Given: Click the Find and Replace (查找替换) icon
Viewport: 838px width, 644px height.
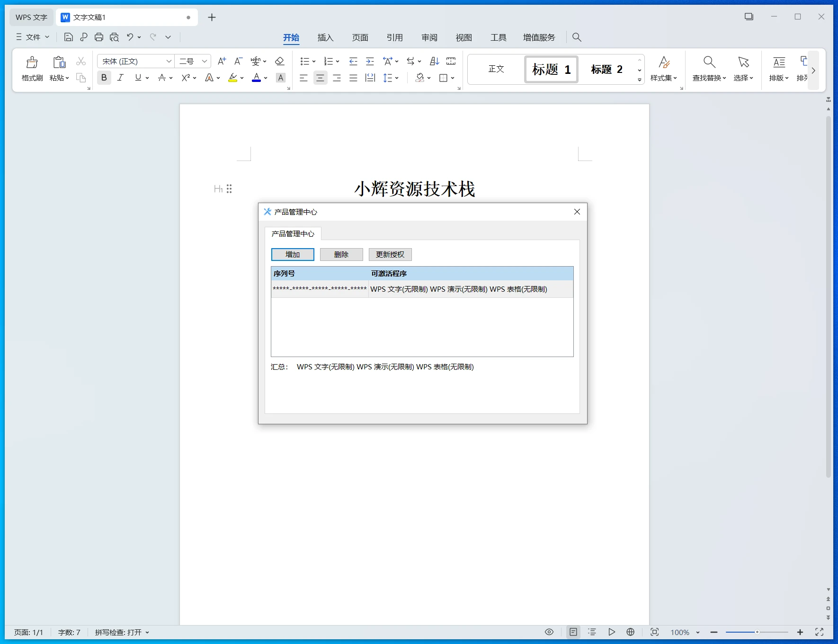Looking at the screenshot, I should 709,63.
